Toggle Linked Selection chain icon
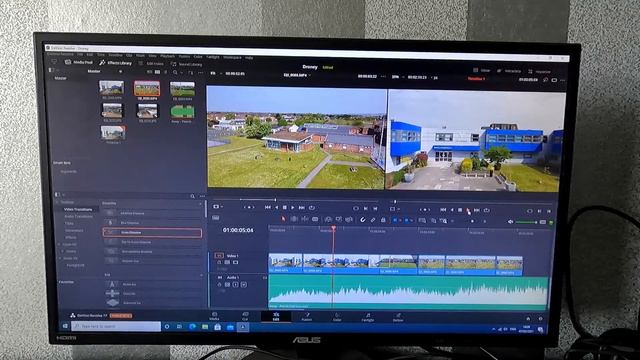Image resolution: width=640 pixels, height=360 pixels. click(x=373, y=220)
